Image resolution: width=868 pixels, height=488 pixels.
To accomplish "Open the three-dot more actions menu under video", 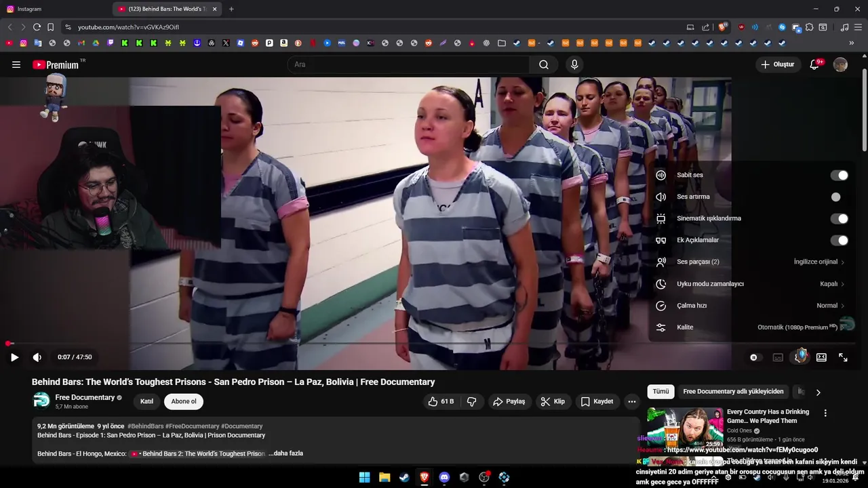I will 632,401.
